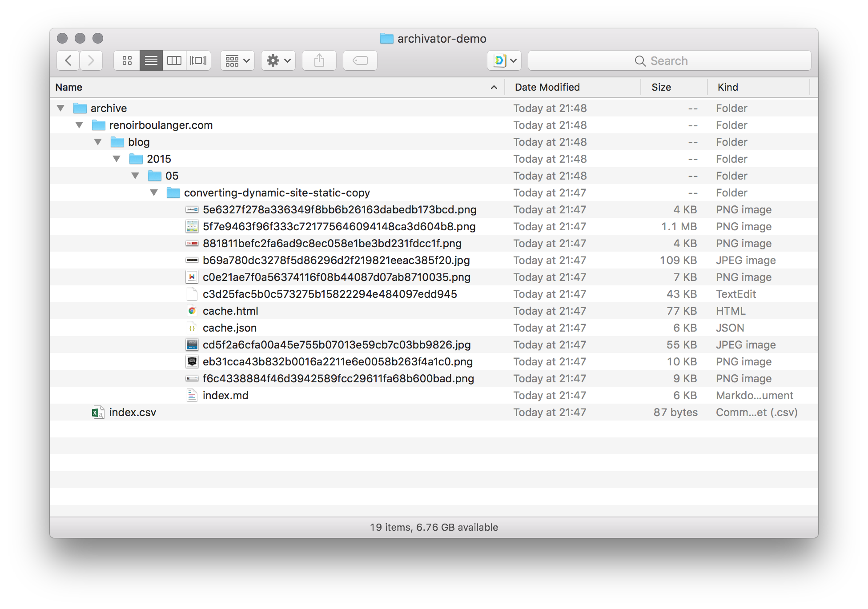The image size is (868, 609).
Task: Click thumbnail of f6c4338884f4...png file
Action: coord(192,378)
